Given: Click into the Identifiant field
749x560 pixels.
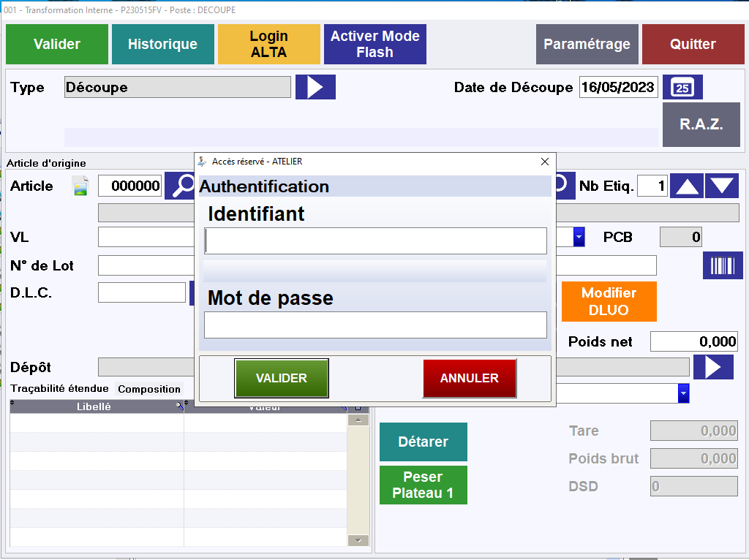Looking at the screenshot, I should pos(375,241).
